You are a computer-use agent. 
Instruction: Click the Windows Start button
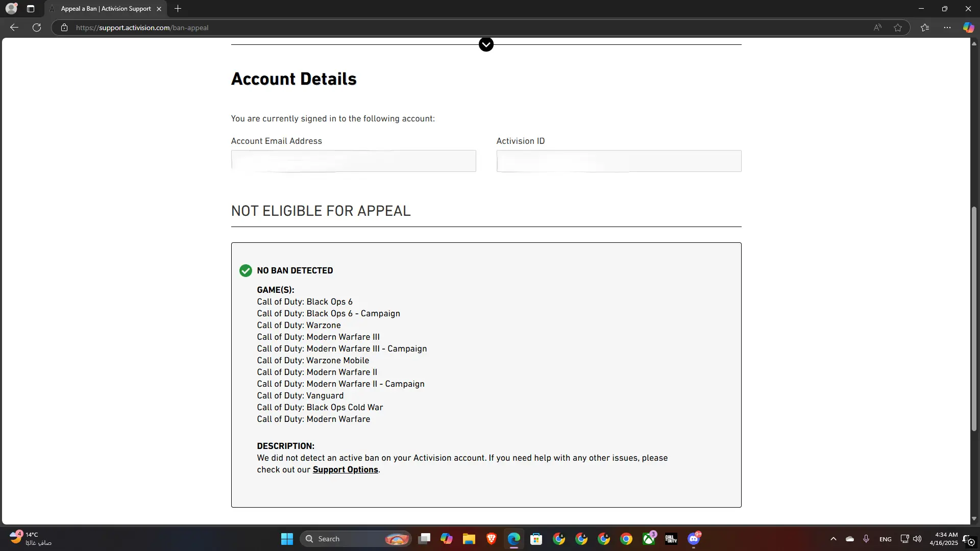(x=287, y=539)
